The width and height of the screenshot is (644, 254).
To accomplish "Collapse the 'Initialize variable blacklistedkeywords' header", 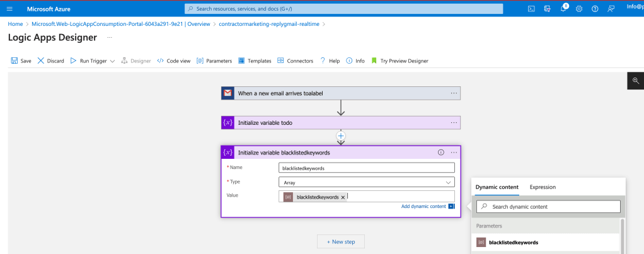I will pos(341,153).
